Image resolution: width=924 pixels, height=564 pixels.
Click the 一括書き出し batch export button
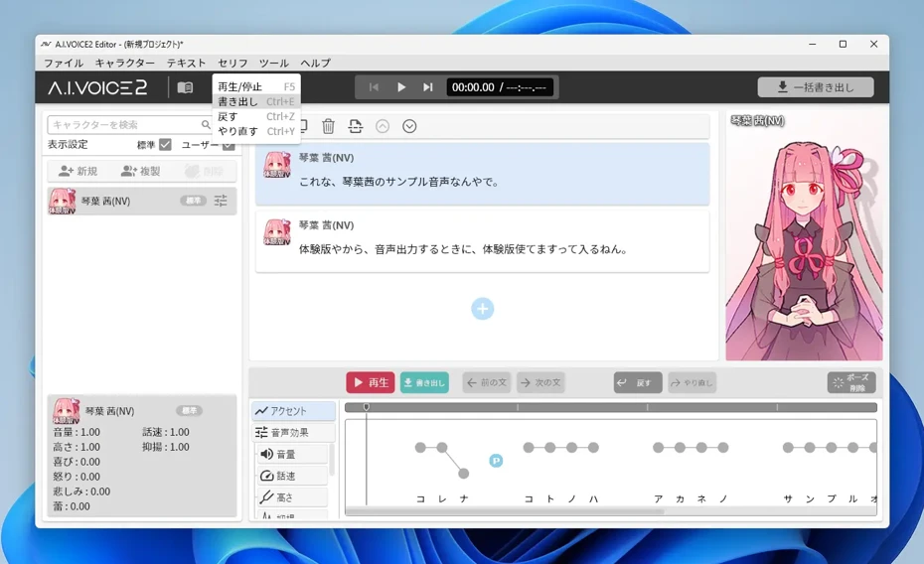[816, 87]
